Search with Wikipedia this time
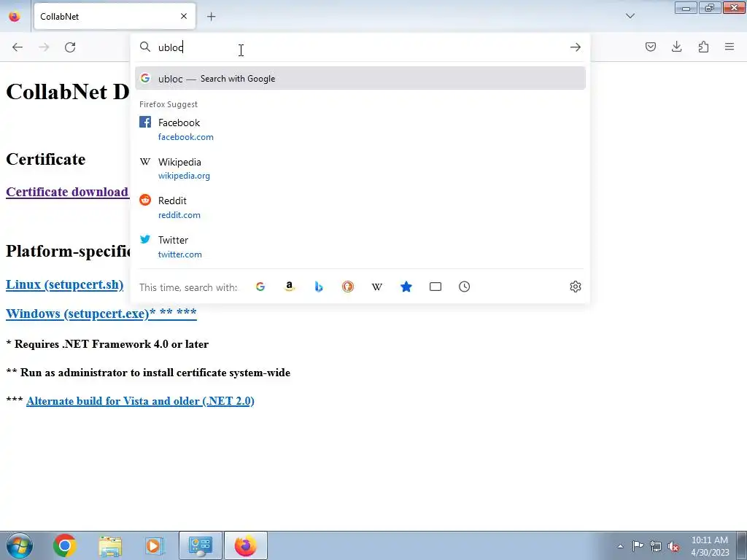 (377, 287)
